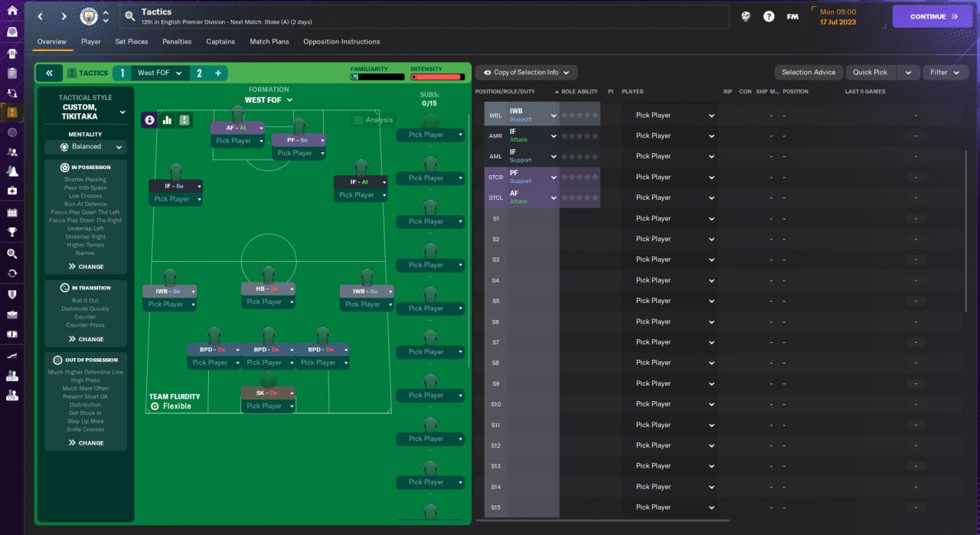This screenshot has width=980, height=535.
Task: Open the Dynamics arrows icon in the sidebar
Action: 11,93
